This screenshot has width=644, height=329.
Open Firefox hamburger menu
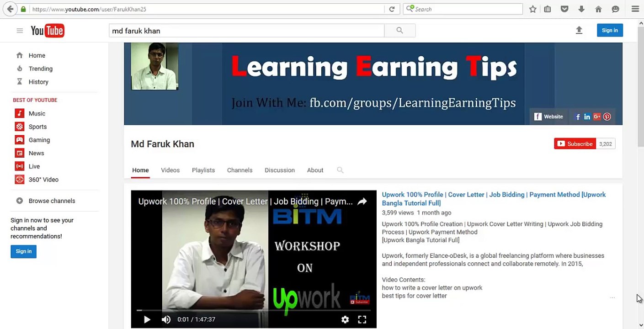point(635,9)
